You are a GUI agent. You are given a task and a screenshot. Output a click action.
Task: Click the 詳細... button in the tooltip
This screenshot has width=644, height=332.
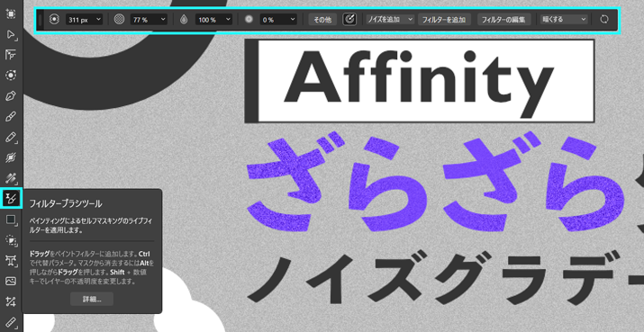pos(92,300)
